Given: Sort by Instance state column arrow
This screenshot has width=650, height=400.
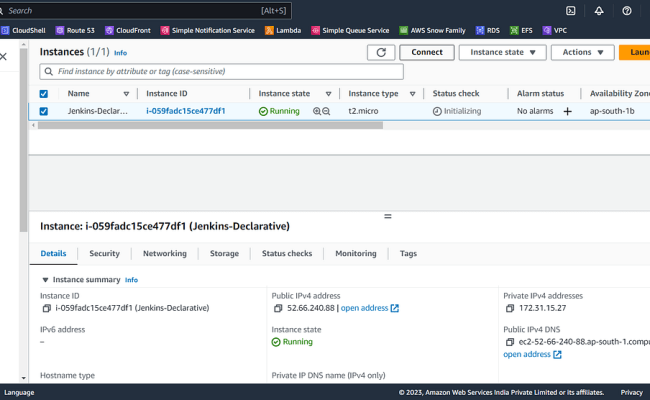Looking at the screenshot, I should click(x=328, y=94).
